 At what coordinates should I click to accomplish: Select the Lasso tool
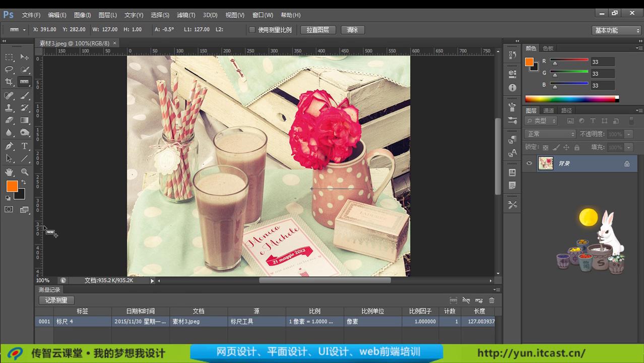(8, 69)
